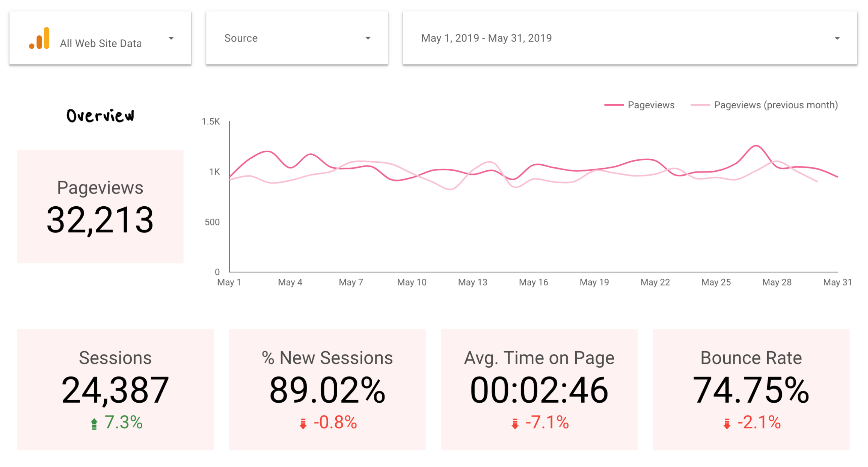868x467 pixels.
Task: Click the May 25 x-axis label
Action: [716, 282]
